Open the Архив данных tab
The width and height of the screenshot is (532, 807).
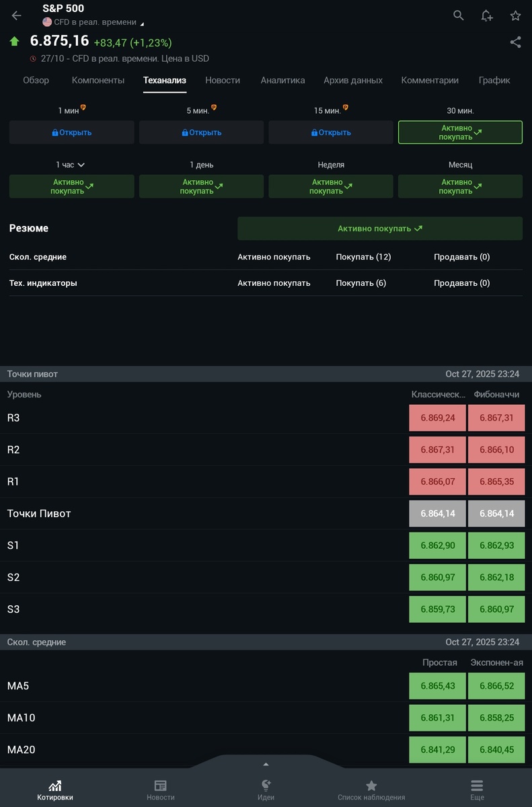coord(353,80)
